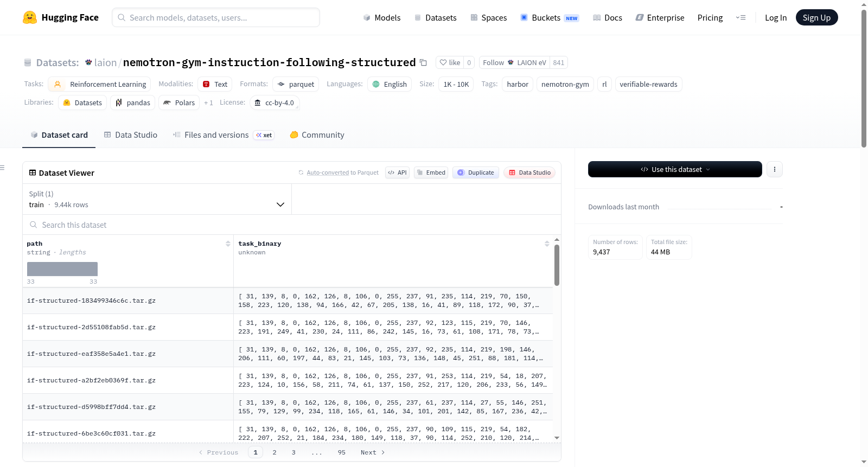868x467 pixels.
Task: Select the parquet format tag
Action: click(296, 84)
